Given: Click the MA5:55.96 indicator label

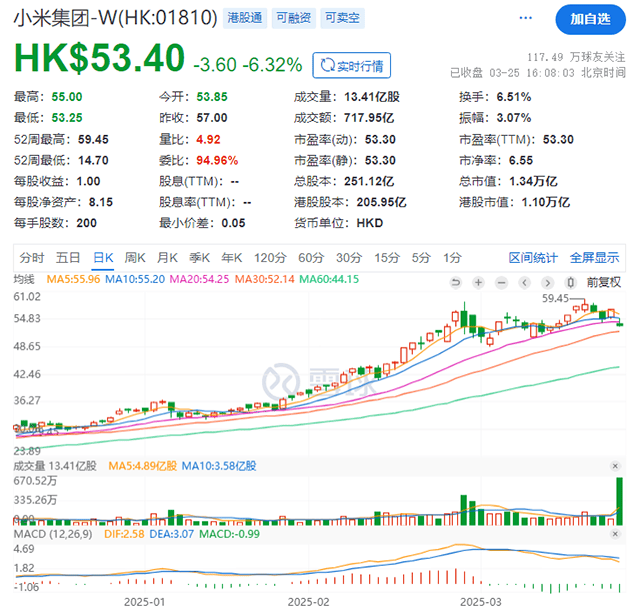Looking at the screenshot, I should point(73,280).
